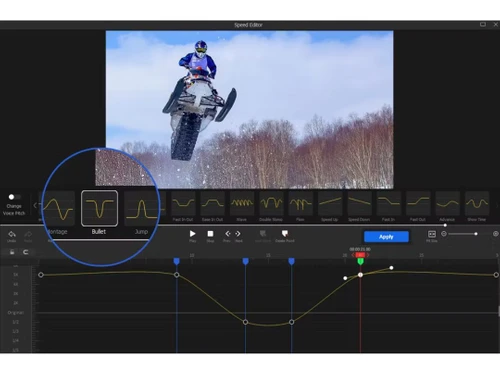The height and width of the screenshot is (375, 500).
Task: Click the first blue marker near 10
Action: pyautogui.click(x=177, y=261)
